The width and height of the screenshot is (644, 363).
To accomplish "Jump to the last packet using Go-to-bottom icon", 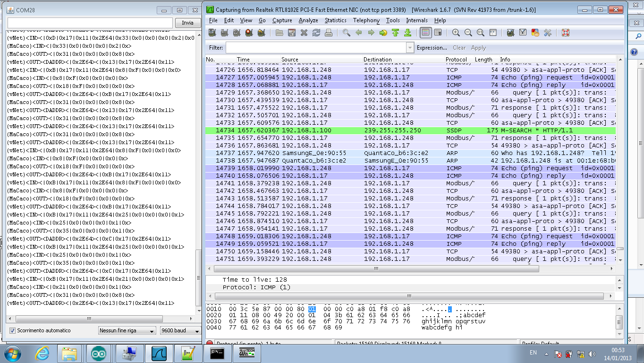I will coord(407,33).
